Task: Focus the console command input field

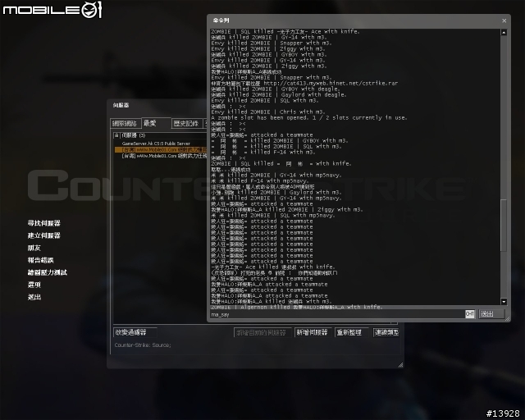Action: click(x=337, y=314)
